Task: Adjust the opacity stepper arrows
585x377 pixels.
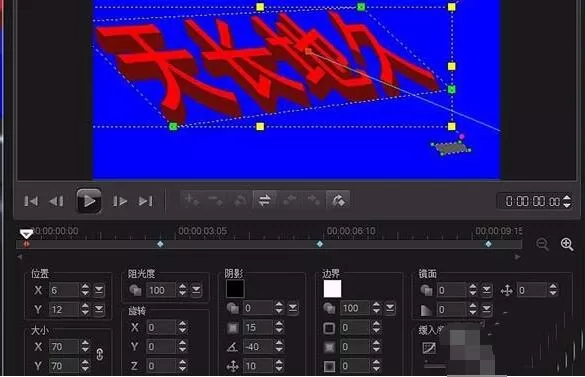Action: tap(182, 290)
